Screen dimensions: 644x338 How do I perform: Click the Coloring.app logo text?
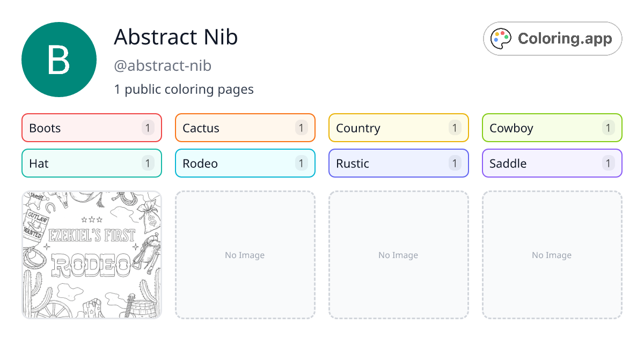pyautogui.click(x=565, y=39)
